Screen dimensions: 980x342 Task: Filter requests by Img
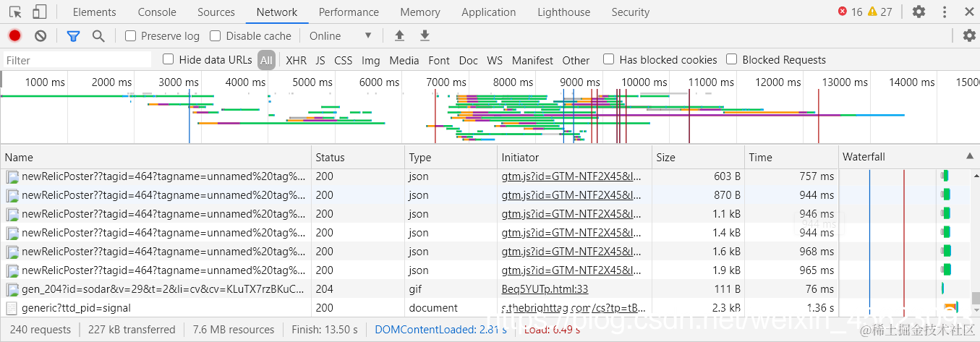click(370, 60)
